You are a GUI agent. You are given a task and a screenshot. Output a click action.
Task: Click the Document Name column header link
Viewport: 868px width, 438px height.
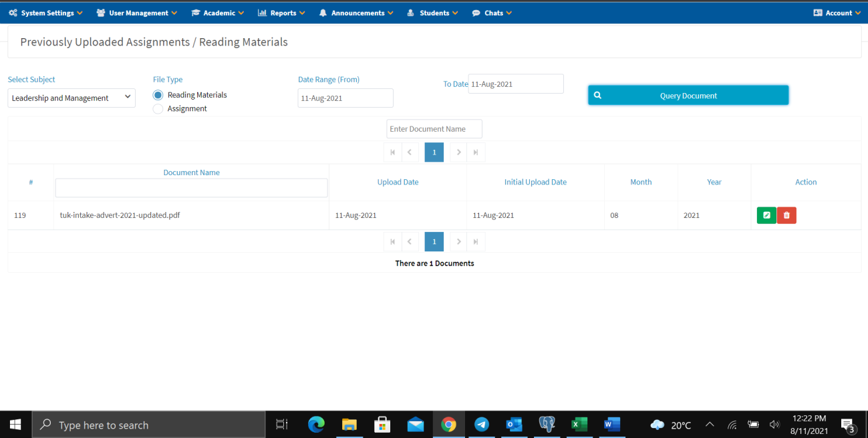tap(191, 172)
